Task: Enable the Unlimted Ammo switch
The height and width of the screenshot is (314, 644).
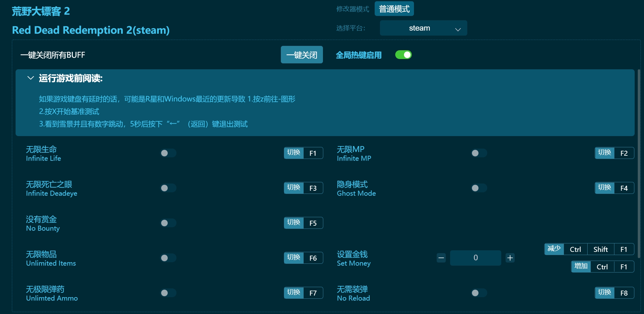Action: [168, 293]
